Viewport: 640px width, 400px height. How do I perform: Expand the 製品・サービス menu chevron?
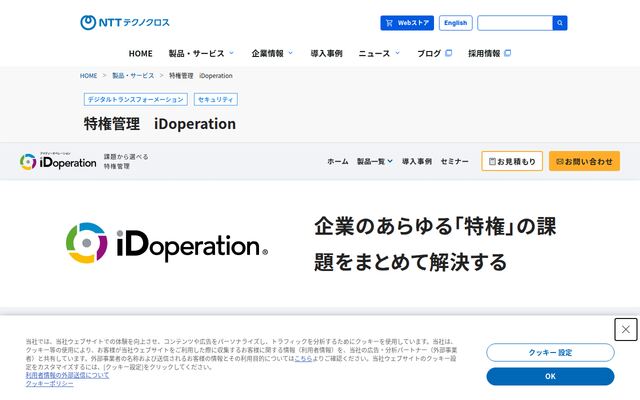(x=231, y=53)
